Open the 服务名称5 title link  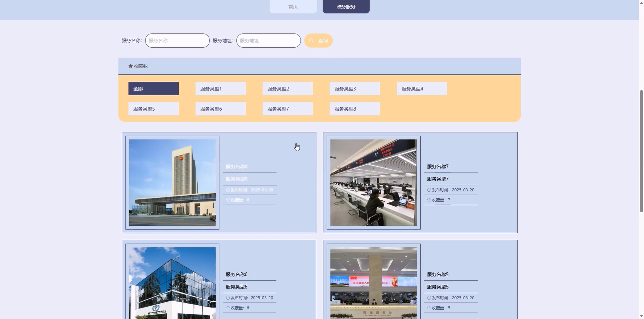pyautogui.click(x=437, y=274)
